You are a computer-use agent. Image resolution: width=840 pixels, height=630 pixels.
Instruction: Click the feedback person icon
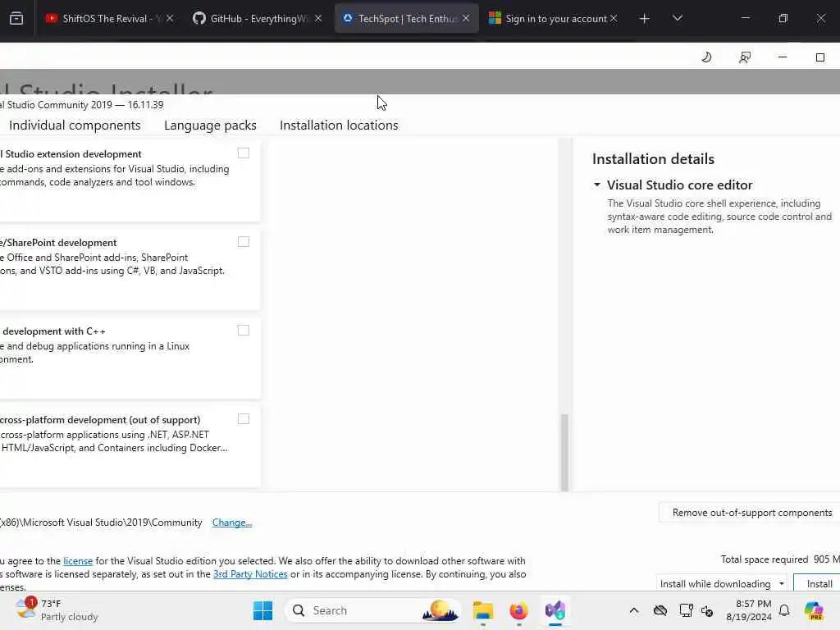pos(745,57)
